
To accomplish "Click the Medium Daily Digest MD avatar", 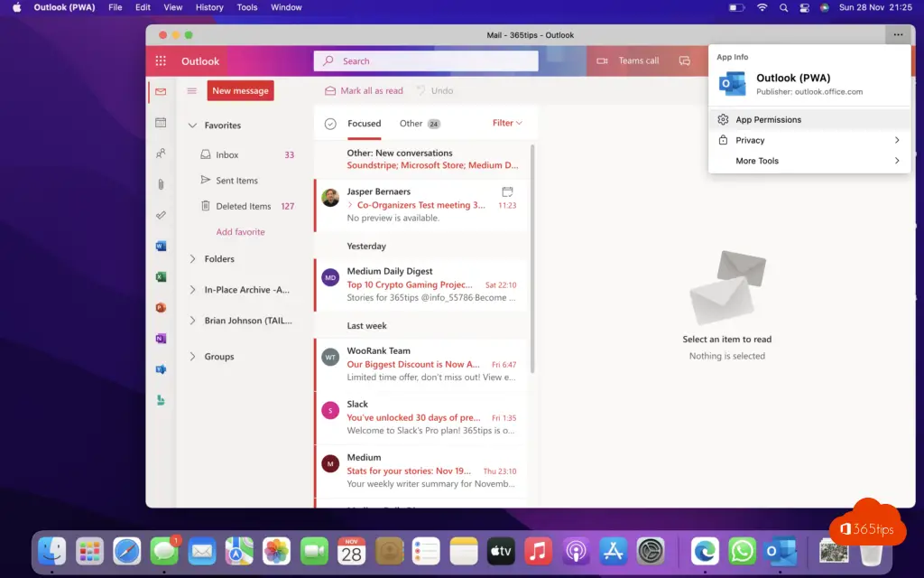I will coord(330,277).
